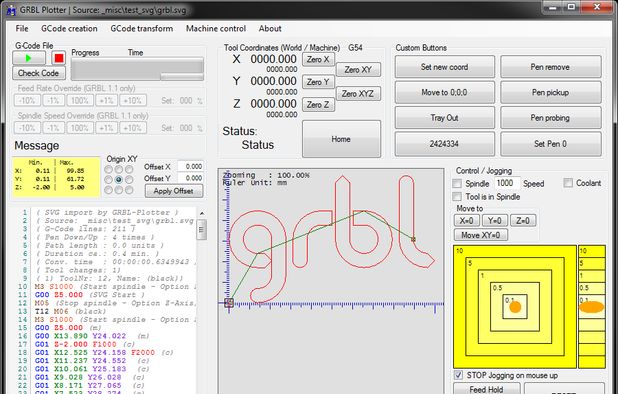Viewport: 618px width, 394px height.
Task: Click the Zero Z button
Action: (x=318, y=105)
